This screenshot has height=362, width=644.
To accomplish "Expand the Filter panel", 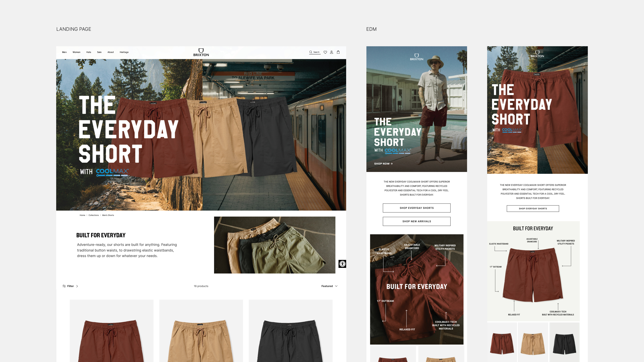I will tap(70, 286).
